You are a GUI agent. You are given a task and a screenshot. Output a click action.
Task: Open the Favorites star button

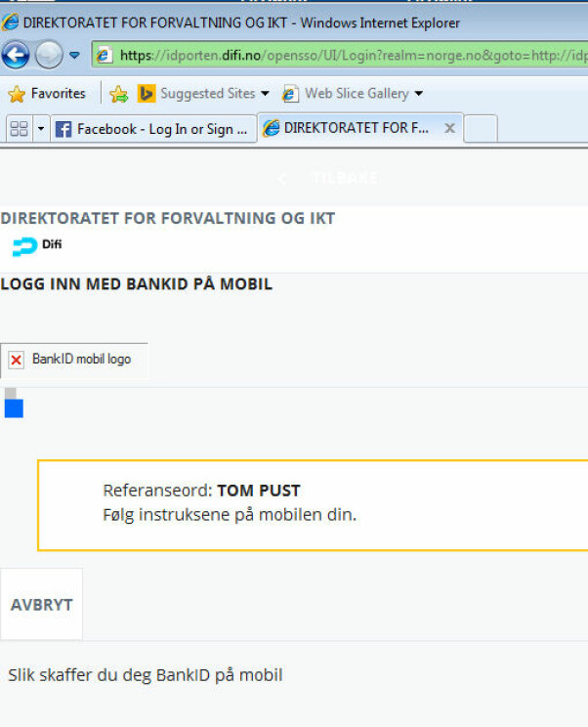point(47,94)
